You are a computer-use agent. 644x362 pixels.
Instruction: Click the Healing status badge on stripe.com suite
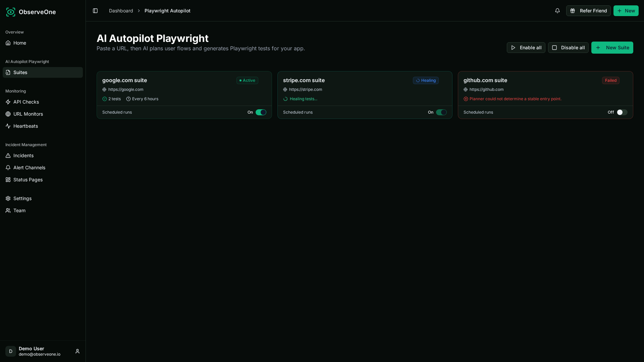point(426,80)
